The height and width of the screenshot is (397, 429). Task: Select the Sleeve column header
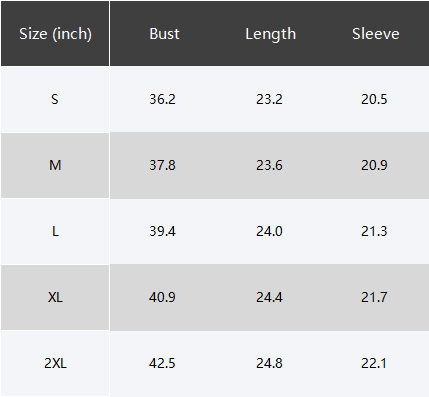click(376, 34)
